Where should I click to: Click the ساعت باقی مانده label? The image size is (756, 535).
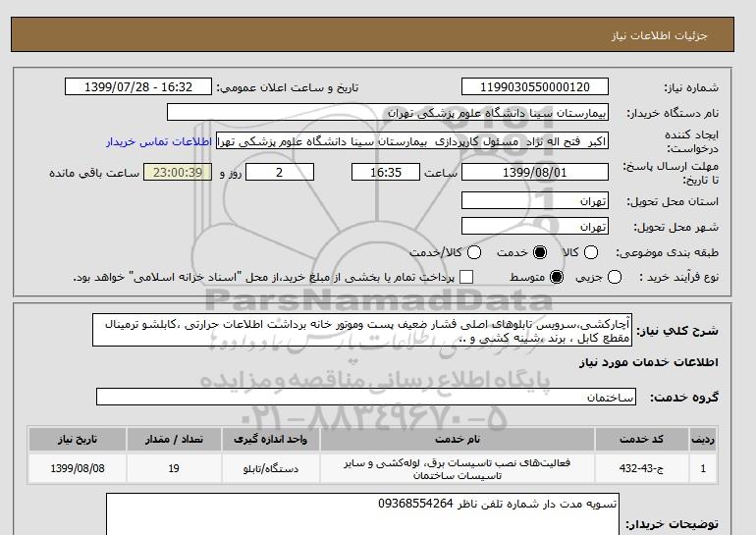click(94, 173)
